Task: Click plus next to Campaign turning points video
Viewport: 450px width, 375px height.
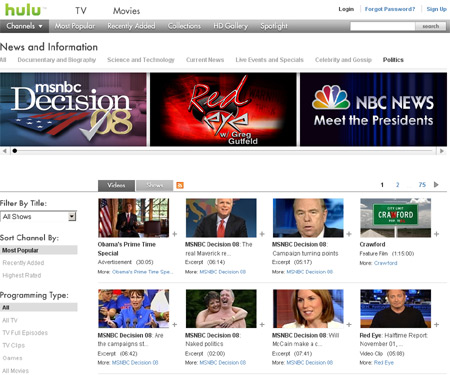Action: pos(349,234)
